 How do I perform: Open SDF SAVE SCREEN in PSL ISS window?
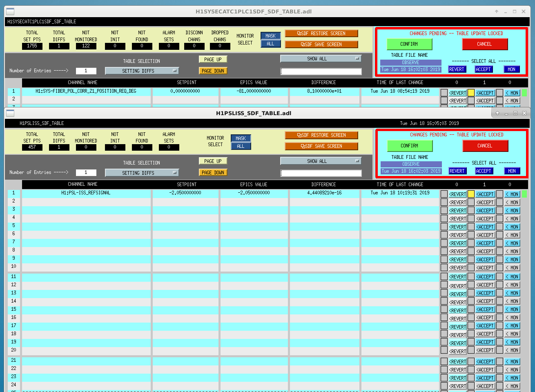[x=321, y=146]
